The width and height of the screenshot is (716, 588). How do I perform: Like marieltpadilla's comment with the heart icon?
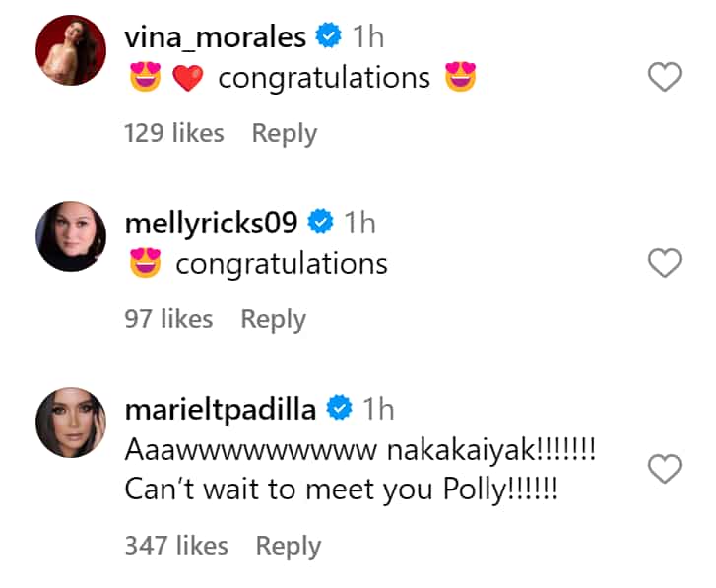665,469
